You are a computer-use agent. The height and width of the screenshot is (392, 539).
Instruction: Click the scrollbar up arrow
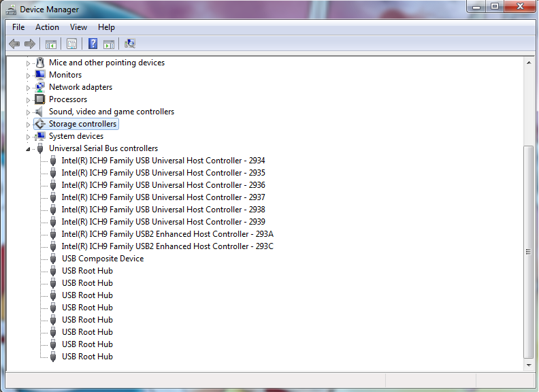pyautogui.click(x=529, y=63)
